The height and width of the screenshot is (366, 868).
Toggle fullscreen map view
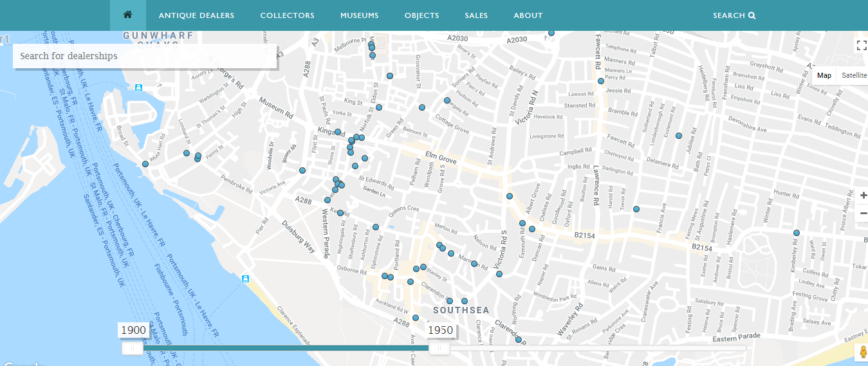click(x=861, y=46)
